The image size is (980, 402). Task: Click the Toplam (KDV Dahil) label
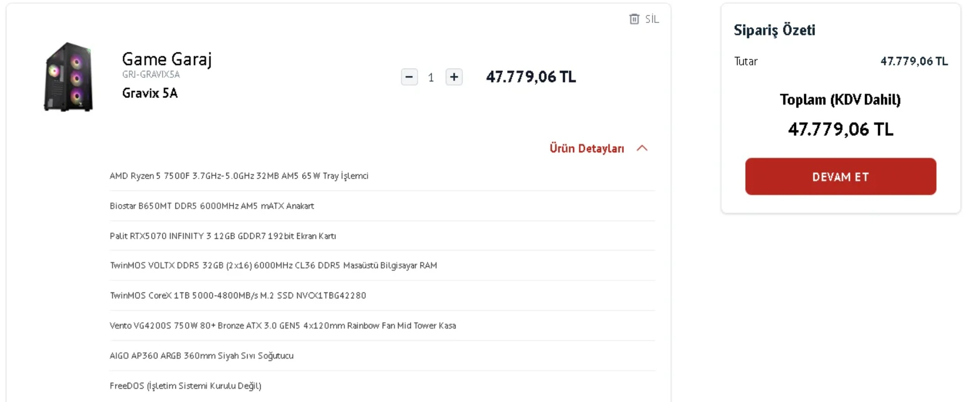840,99
